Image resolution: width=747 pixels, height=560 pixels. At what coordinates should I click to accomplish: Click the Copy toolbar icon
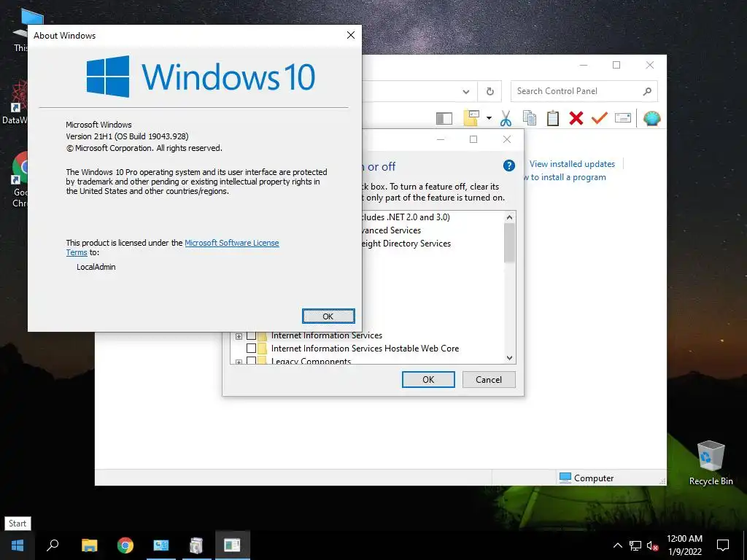(x=530, y=118)
